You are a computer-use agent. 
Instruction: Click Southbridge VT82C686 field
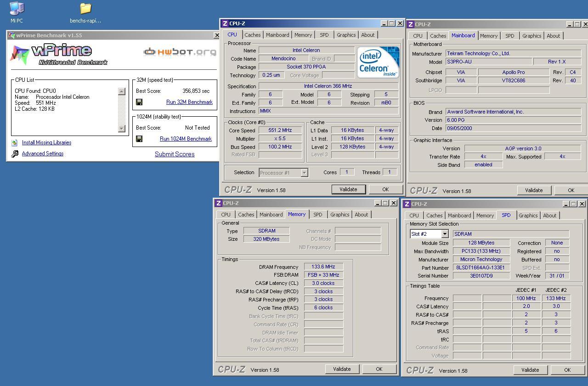click(513, 81)
